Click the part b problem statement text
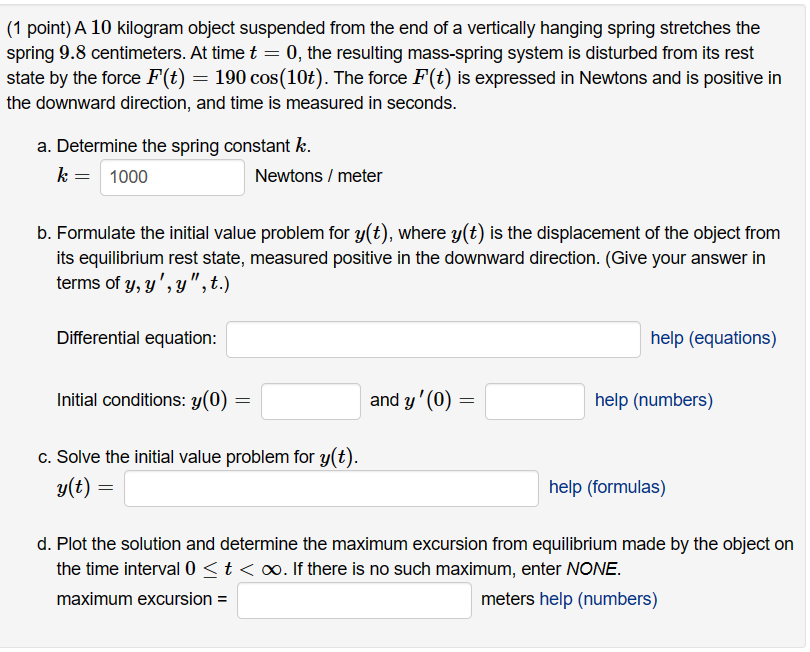The height and width of the screenshot is (652, 810). pyautogui.click(x=400, y=232)
